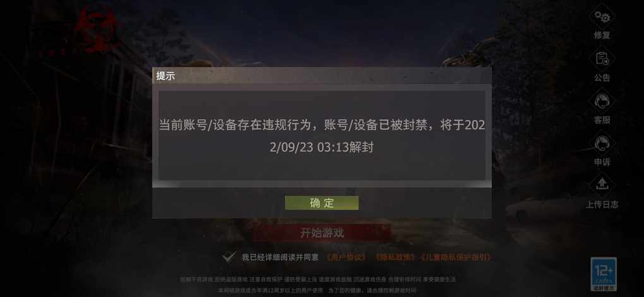This screenshot has height=297, width=644.
Task: Select the 上传日志 text label
Action: tap(602, 204)
